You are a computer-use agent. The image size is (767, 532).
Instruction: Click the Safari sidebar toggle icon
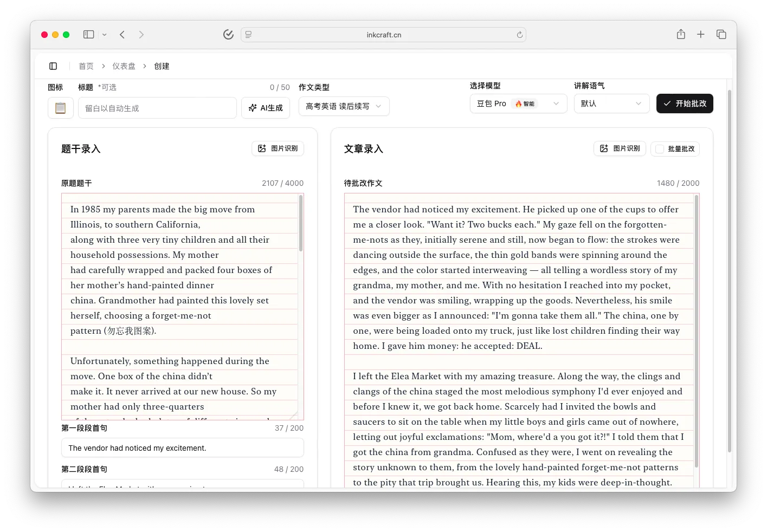tap(89, 35)
